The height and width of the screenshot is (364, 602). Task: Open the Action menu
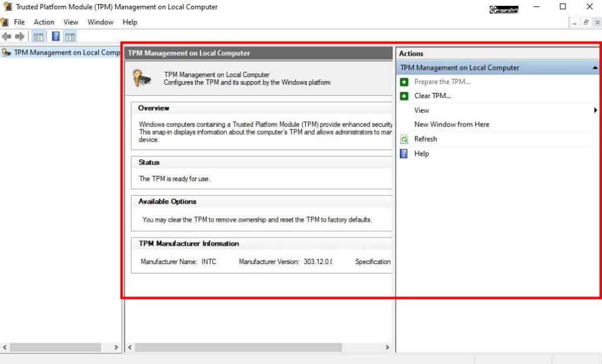(44, 22)
